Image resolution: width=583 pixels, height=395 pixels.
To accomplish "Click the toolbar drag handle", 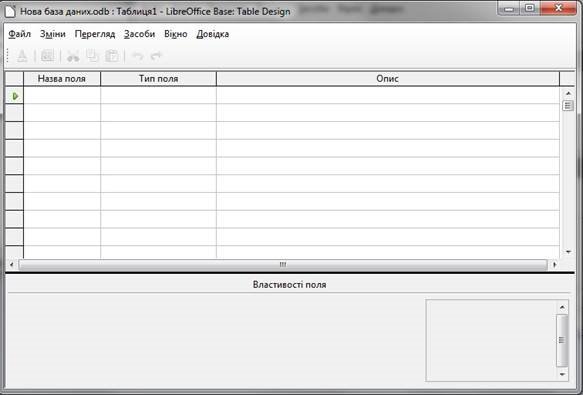I will coord(7,56).
